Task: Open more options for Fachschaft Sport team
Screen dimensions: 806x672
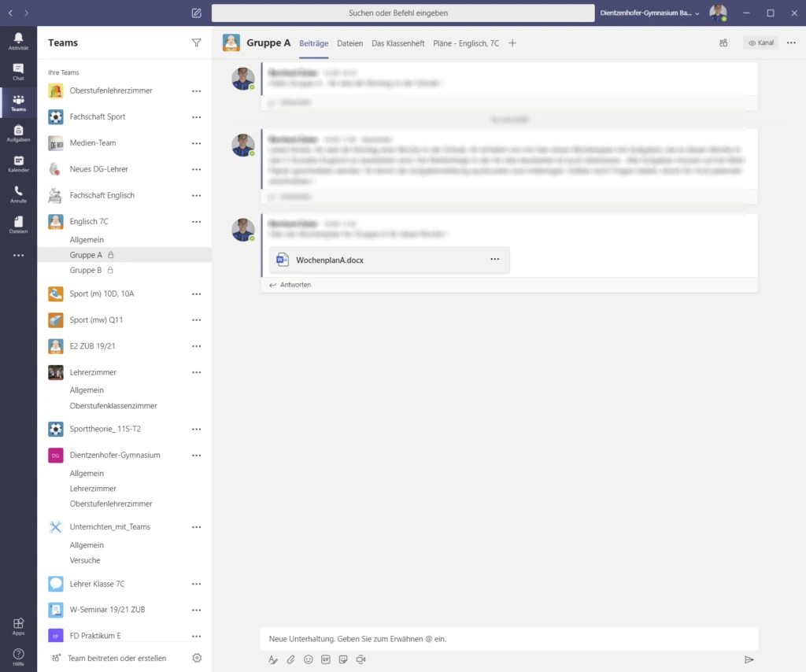Action: point(196,116)
